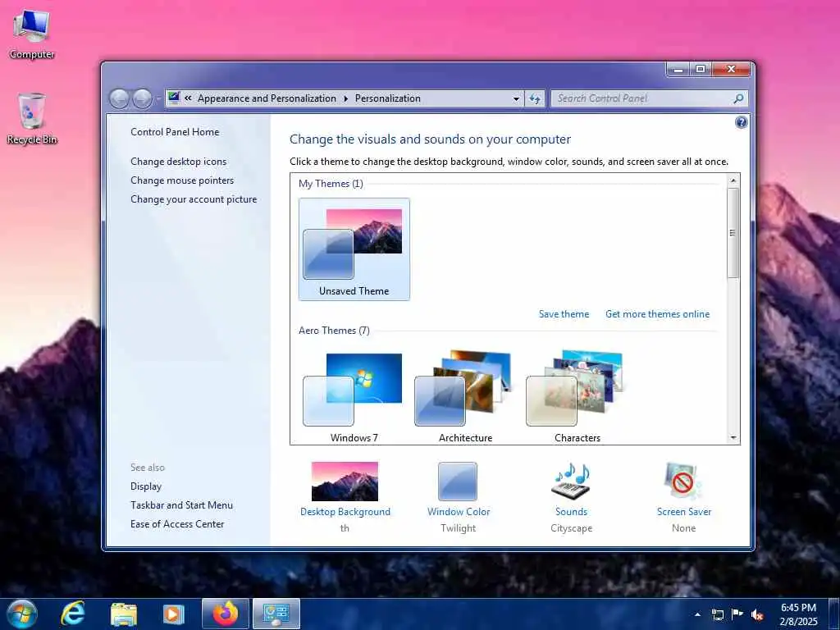The image size is (840, 630).
Task: Click the Aero Themes (7) header
Action: coord(335,330)
